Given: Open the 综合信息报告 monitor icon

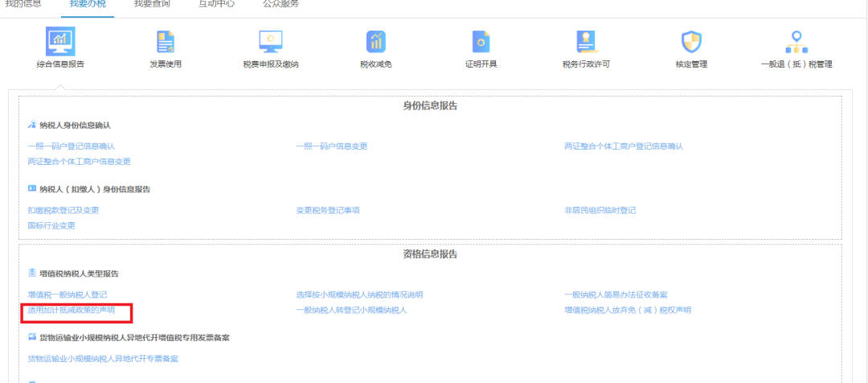Looking at the screenshot, I should [60, 42].
